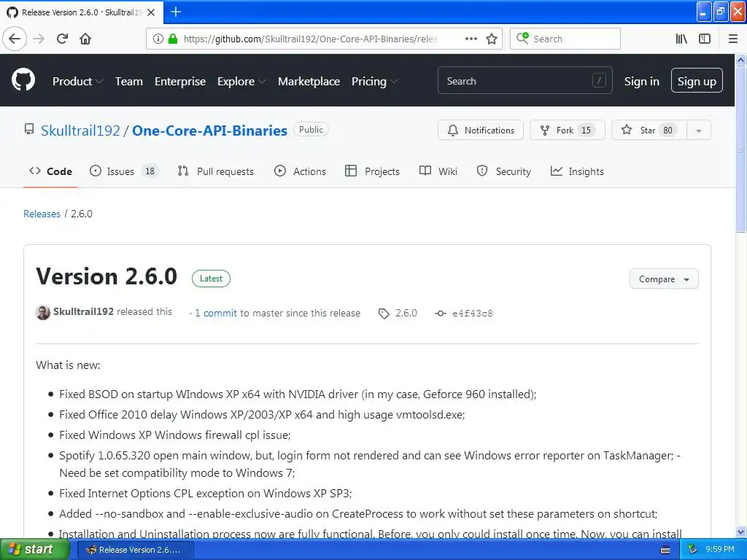Click the scrollbar up arrow
Screen dimensions: 747x560
point(741,60)
